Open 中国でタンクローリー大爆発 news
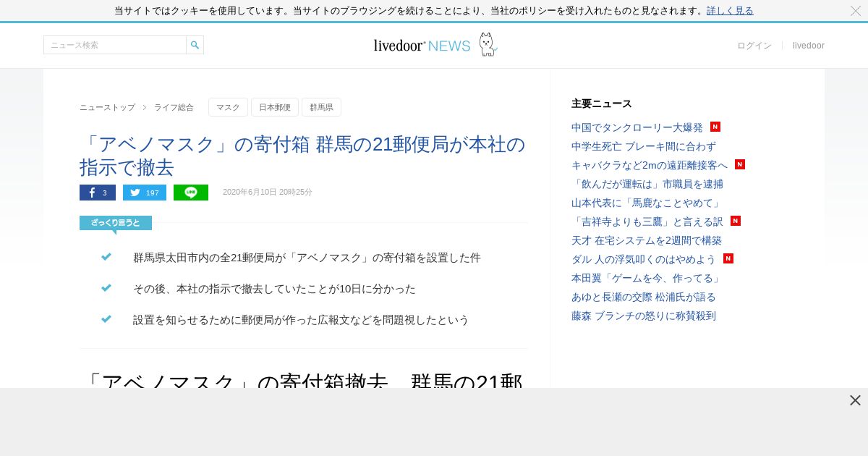 637,127
